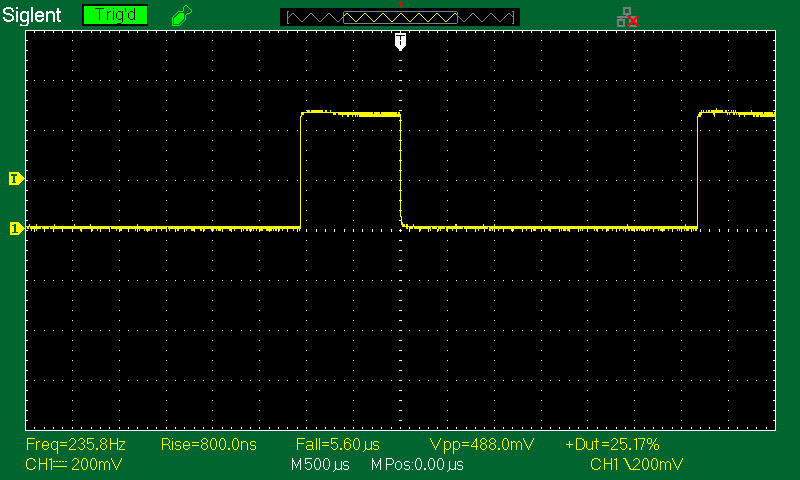Click the CH1 trigger level 200mV readout
This screenshot has width=800, height=480.
point(637,465)
